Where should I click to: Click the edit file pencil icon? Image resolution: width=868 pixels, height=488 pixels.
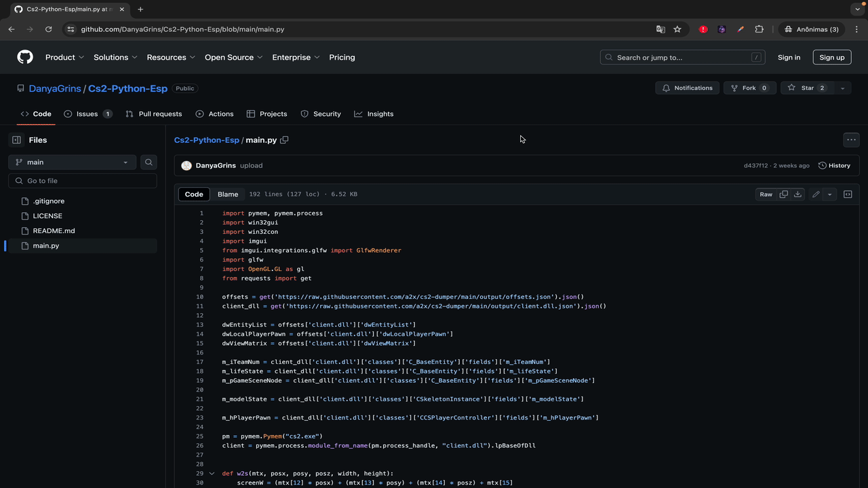coord(816,195)
